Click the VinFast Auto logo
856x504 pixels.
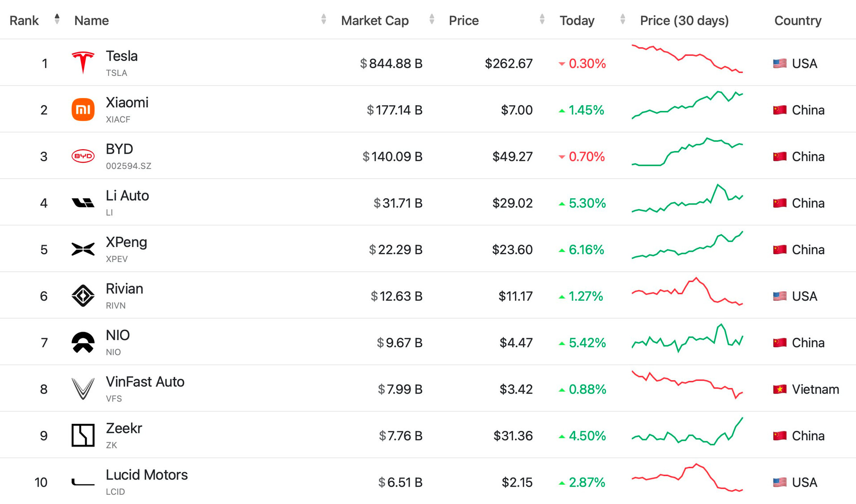click(83, 389)
